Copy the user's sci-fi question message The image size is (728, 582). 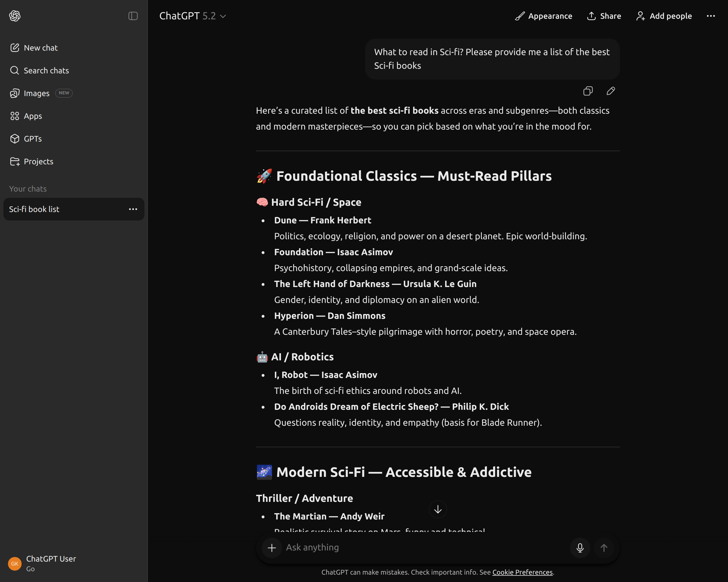click(588, 91)
